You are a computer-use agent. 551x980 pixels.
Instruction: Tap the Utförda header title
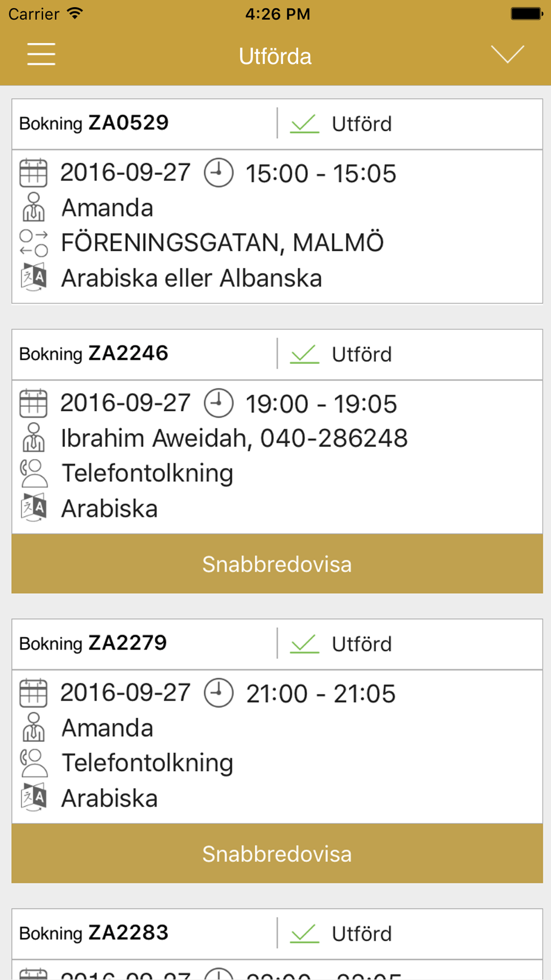(x=275, y=56)
